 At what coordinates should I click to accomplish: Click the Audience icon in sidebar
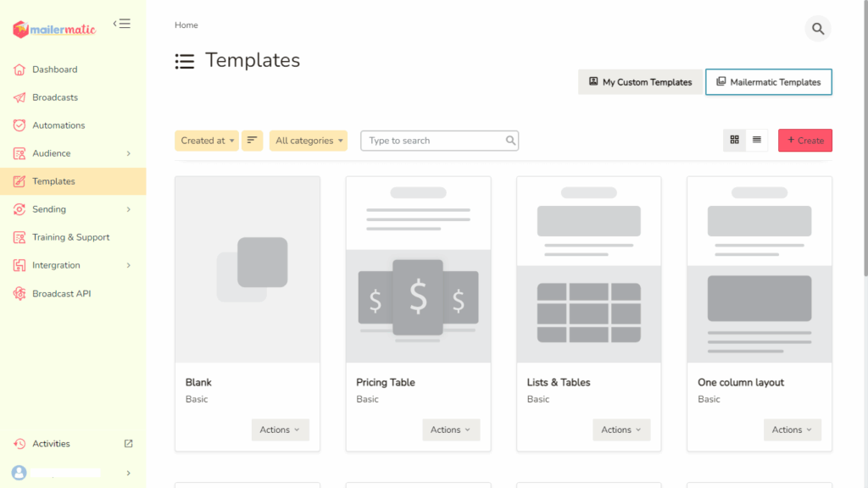pos(19,153)
